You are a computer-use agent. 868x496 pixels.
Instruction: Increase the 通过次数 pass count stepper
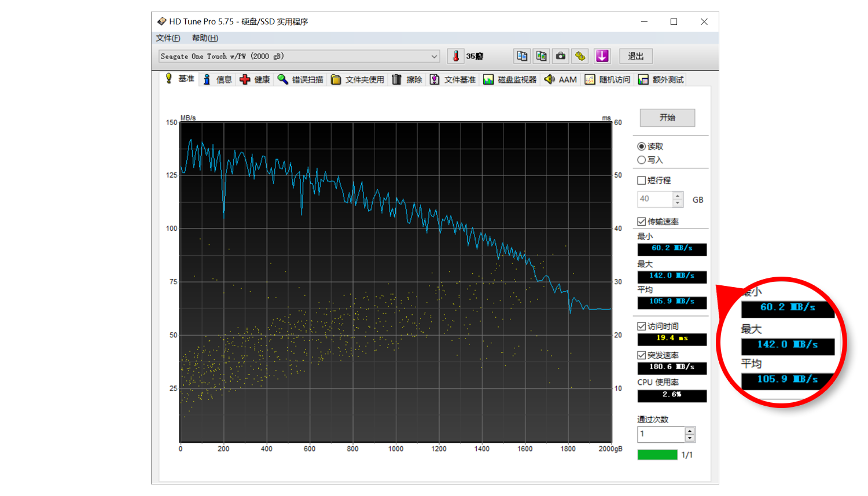689,431
